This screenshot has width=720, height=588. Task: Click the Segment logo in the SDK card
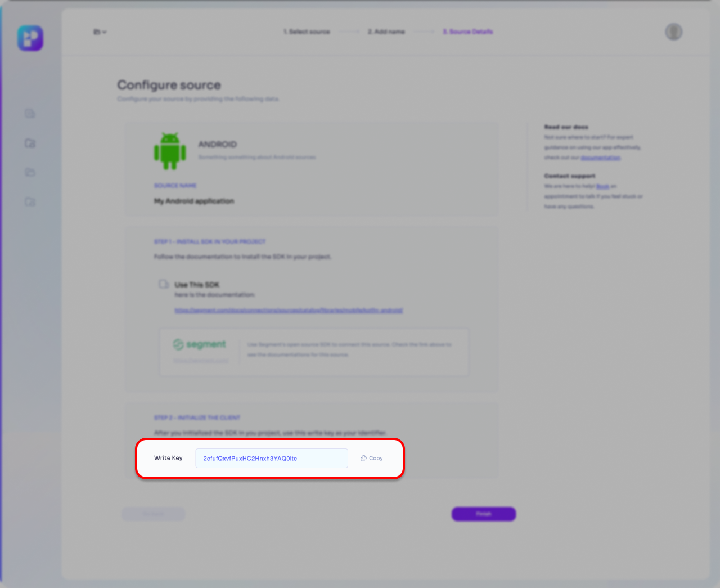pos(200,344)
